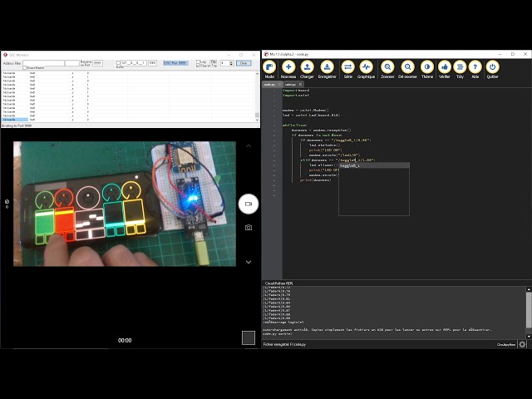532x399 pixels.
Task: Click the Echo port number field
Action: click(x=152, y=63)
